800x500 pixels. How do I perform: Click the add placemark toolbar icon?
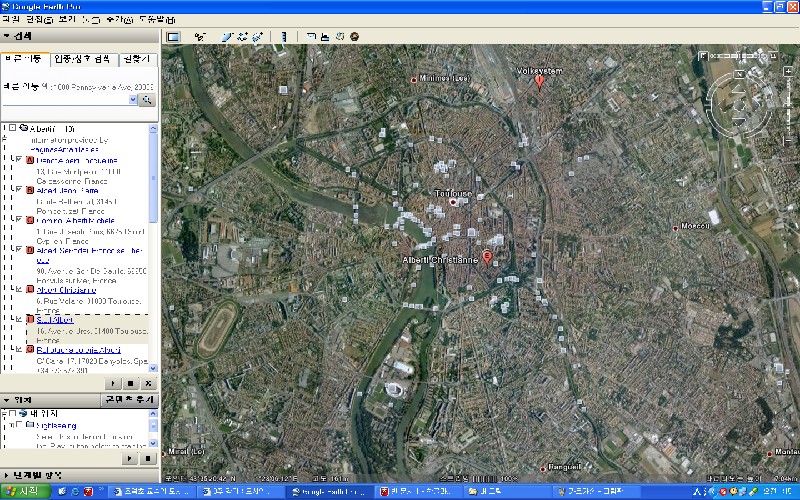[x=200, y=37]
